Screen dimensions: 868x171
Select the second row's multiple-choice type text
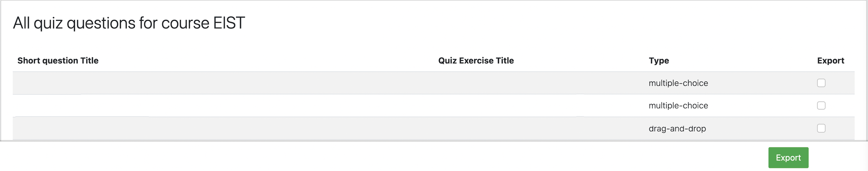678,106
